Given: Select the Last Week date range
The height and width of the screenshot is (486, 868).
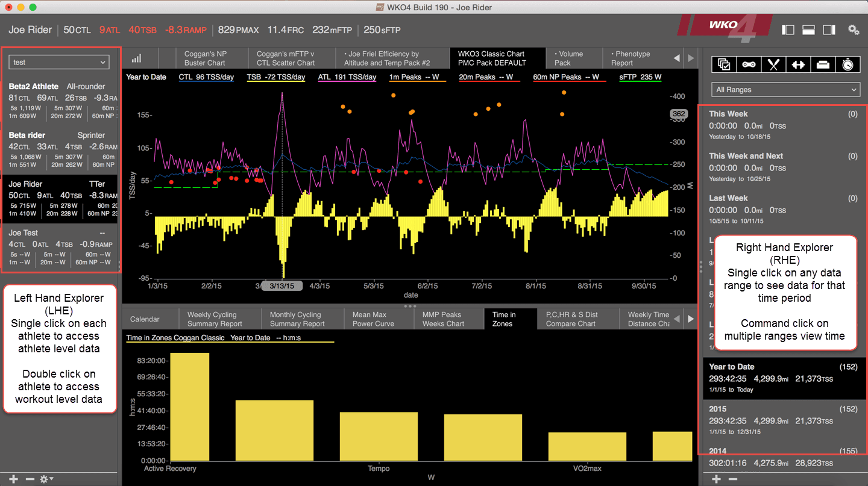Looking at the screenshot, I should click(x=783, y=210).
